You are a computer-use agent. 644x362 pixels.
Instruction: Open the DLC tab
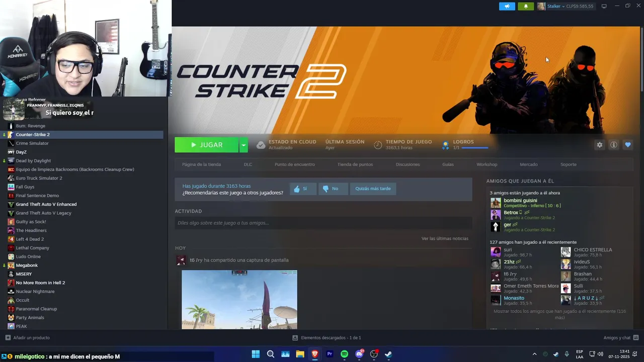(x=248, y=164)
